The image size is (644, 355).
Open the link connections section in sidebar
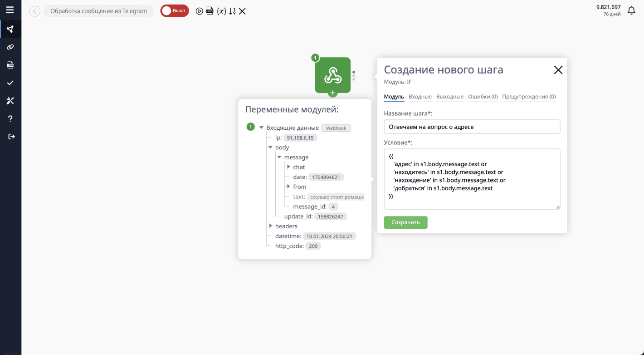click(10, 47)
